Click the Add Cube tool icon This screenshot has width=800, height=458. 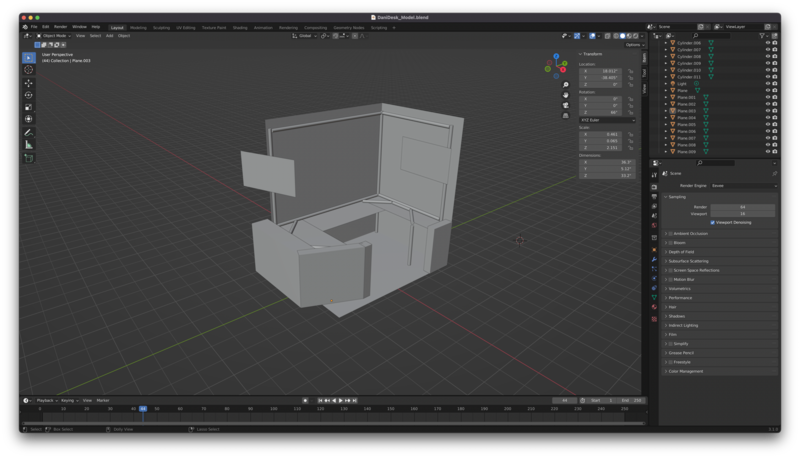28,158
